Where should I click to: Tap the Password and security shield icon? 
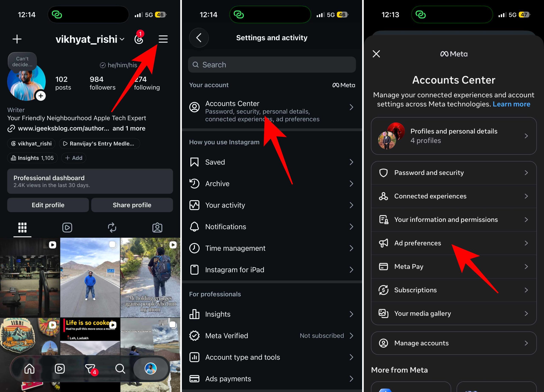coord(383,173)
